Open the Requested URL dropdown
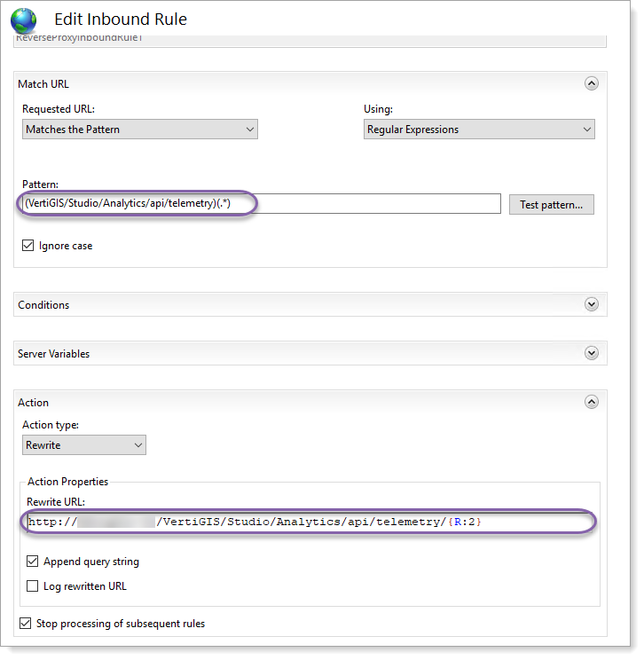The image size is (644, 660). [140, 130]
